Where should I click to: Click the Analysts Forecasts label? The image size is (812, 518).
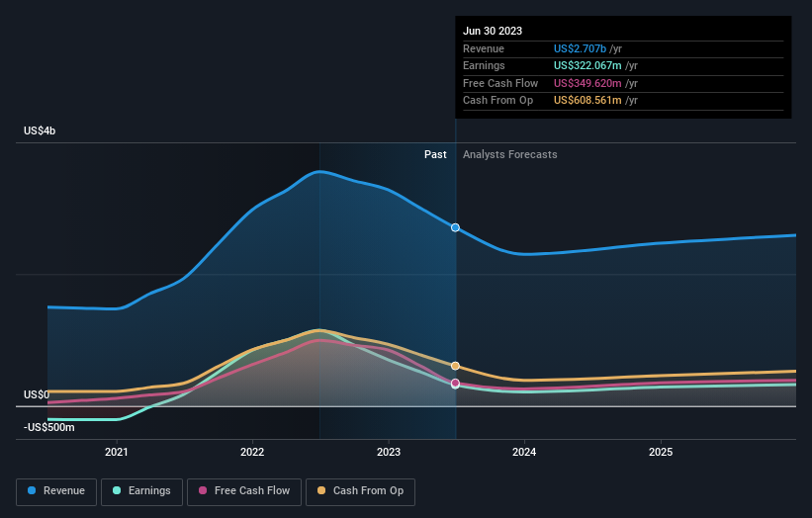(x=510, y=154)
